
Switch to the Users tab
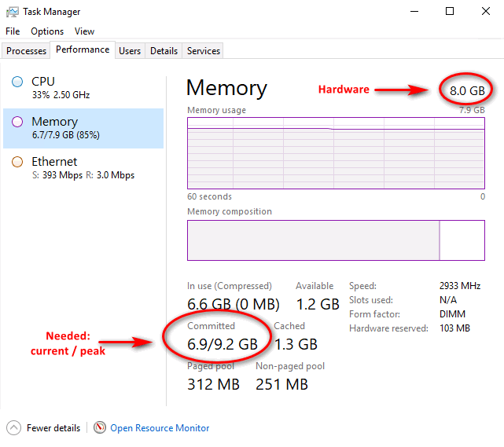point(130,51)
